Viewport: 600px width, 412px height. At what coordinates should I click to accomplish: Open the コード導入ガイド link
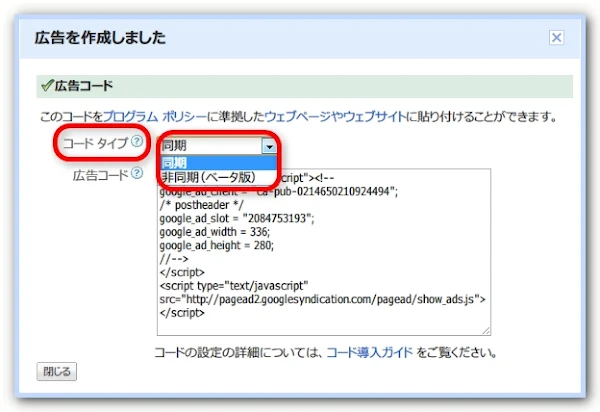pyautogui.click(x=370, y=352)
